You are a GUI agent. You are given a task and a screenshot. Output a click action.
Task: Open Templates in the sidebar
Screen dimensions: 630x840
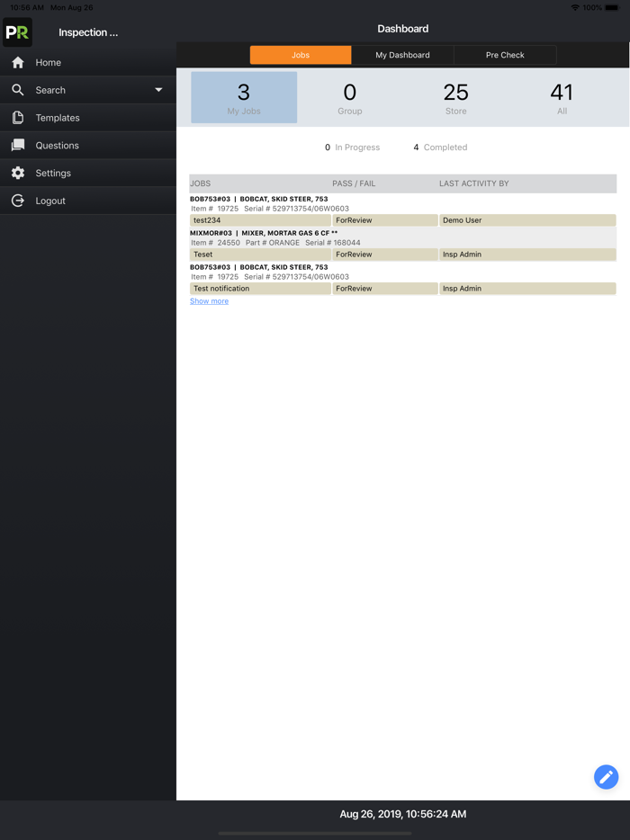tap(88, 118)
